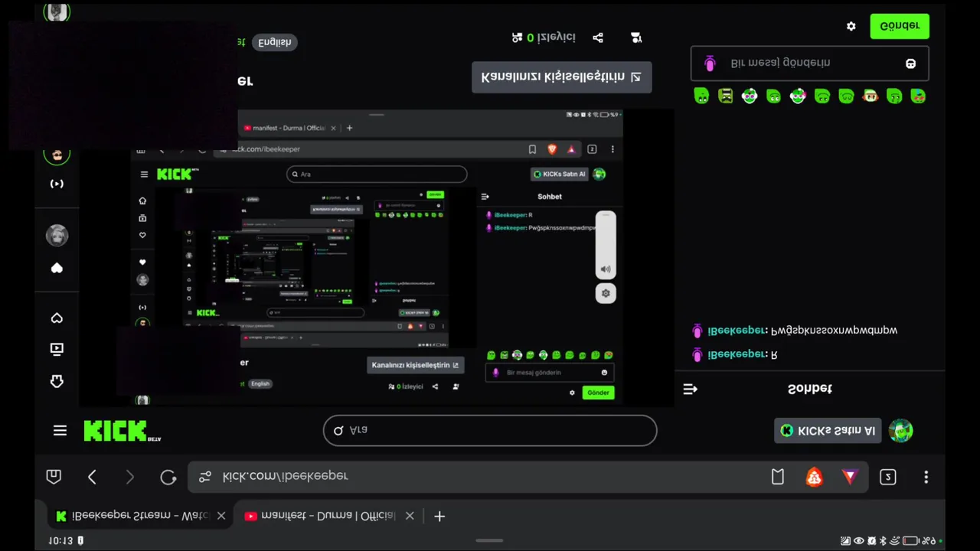
Task: Click the stream video player
Action: (x=377, y=257)
